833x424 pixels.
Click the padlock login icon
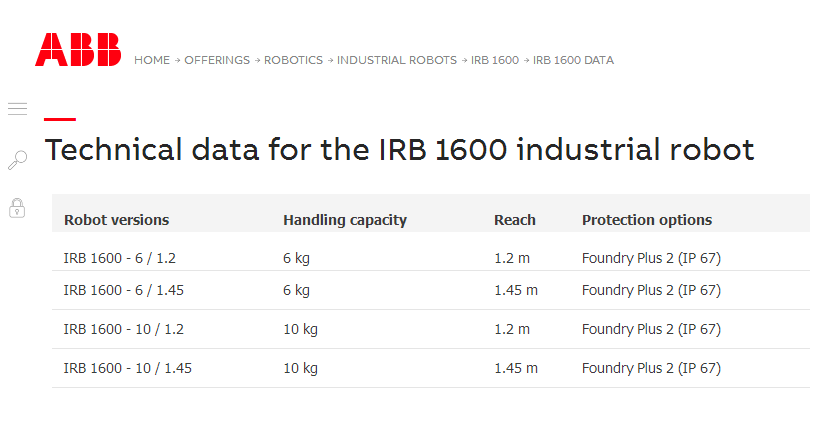(x=17, y=208)
